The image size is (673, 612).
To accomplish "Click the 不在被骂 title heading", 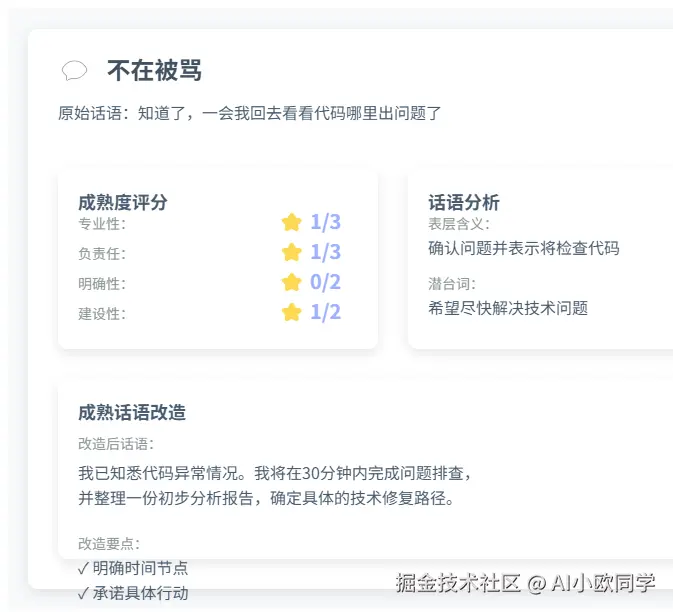I will coord(154,70).
